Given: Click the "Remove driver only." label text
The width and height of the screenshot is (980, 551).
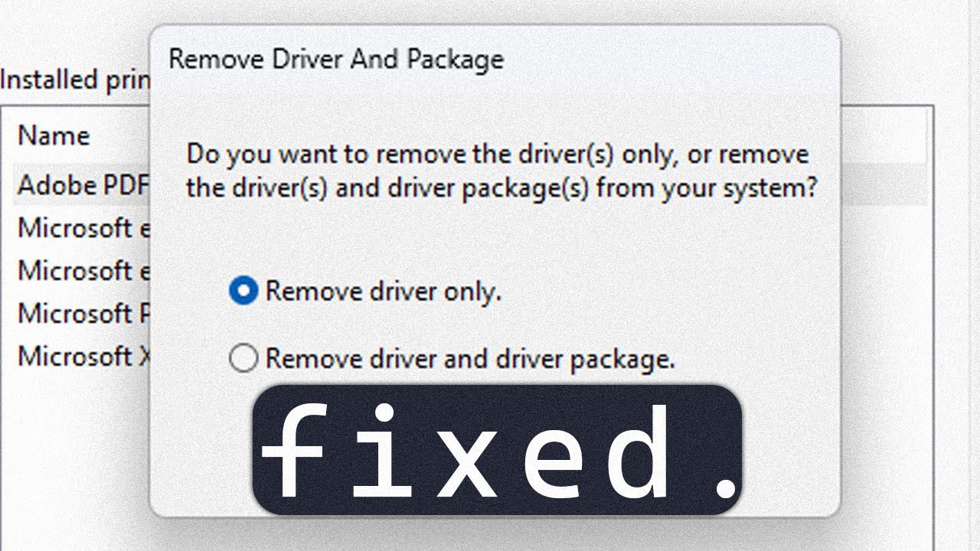Looking at the screenshot, I should pos(383,291).
